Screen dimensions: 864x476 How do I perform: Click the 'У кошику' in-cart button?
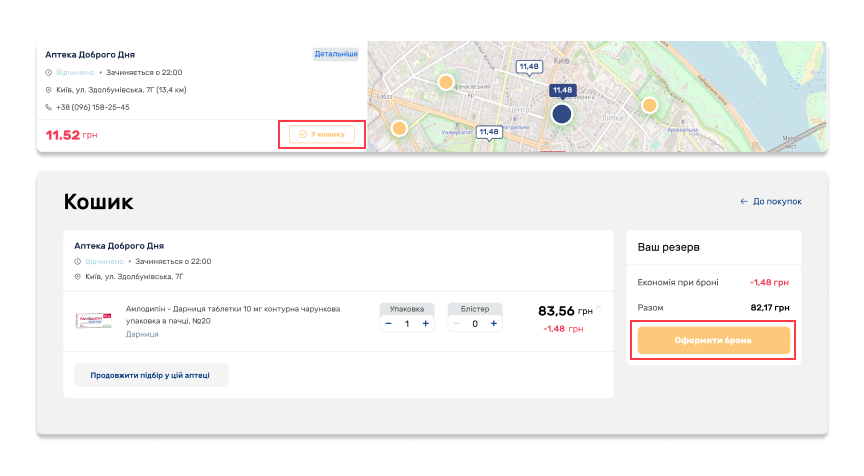[x=321, y=134]
